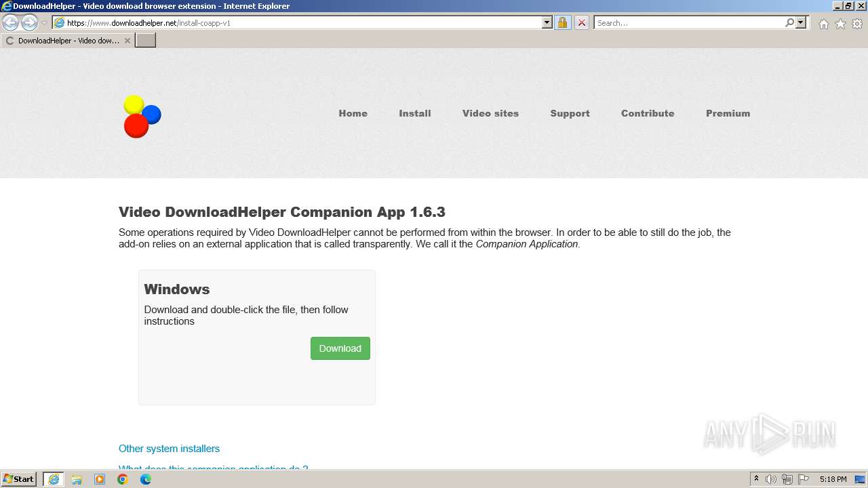Click the Windows Start button
The image size is (868, 488).
click(x=19, y=479)
